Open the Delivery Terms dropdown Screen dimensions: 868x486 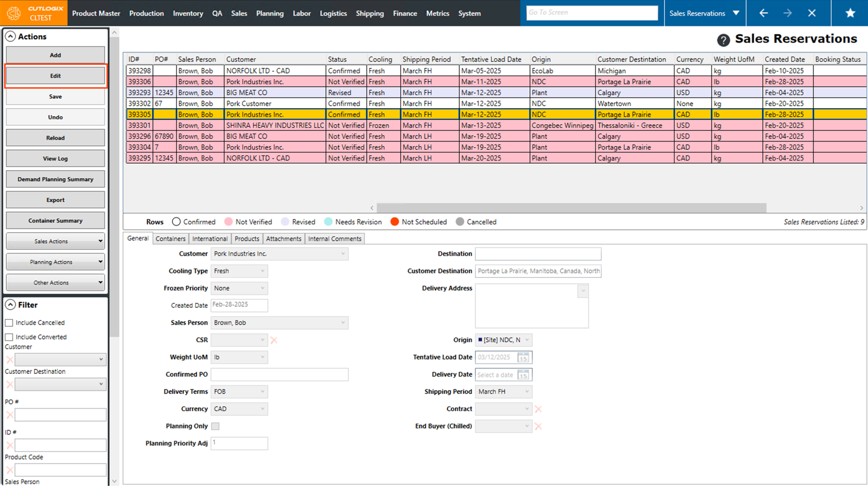pos(239,392)
